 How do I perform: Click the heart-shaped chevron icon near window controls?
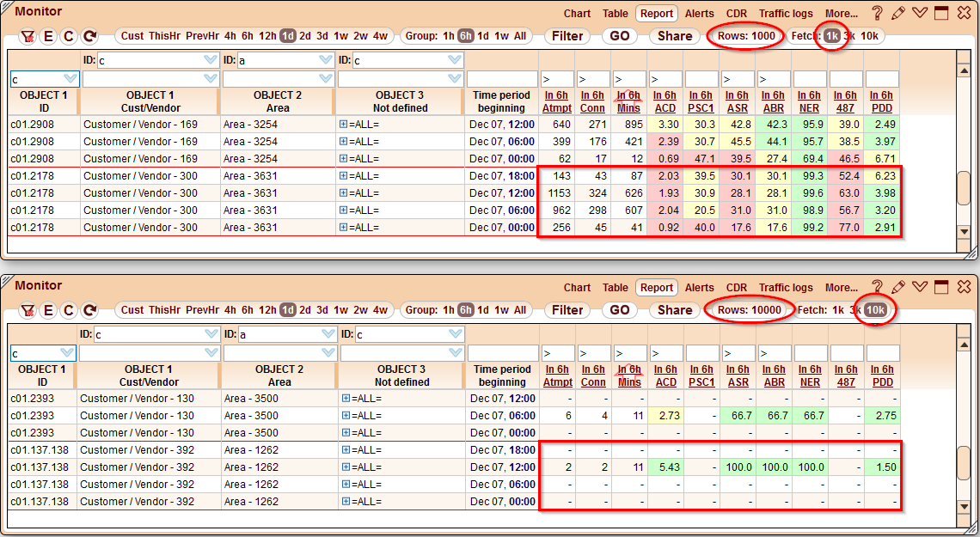coord(919,12)
